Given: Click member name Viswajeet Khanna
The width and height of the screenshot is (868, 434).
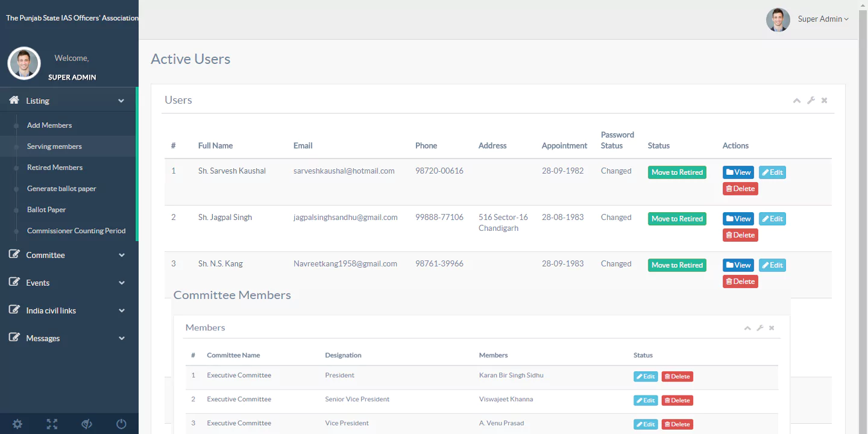Looking at the screenshot, I should (506, 399).
